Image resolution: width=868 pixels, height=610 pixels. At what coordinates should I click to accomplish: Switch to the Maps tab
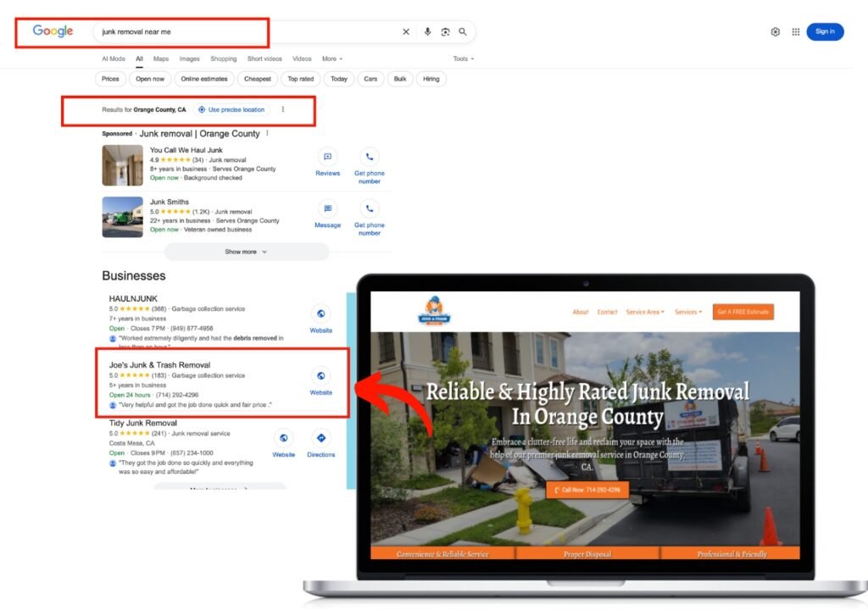(x=161, y=58)
